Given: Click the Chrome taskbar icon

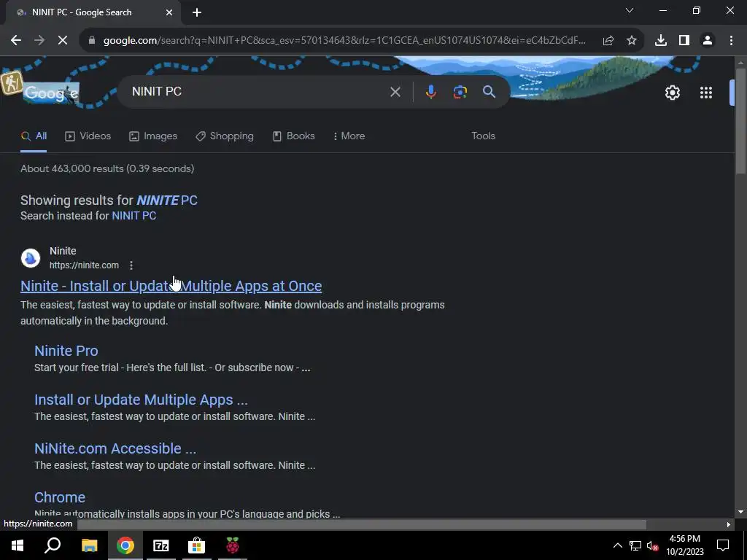Looking at the screenshot, I should pyautogui.click(x=125, y=545).
